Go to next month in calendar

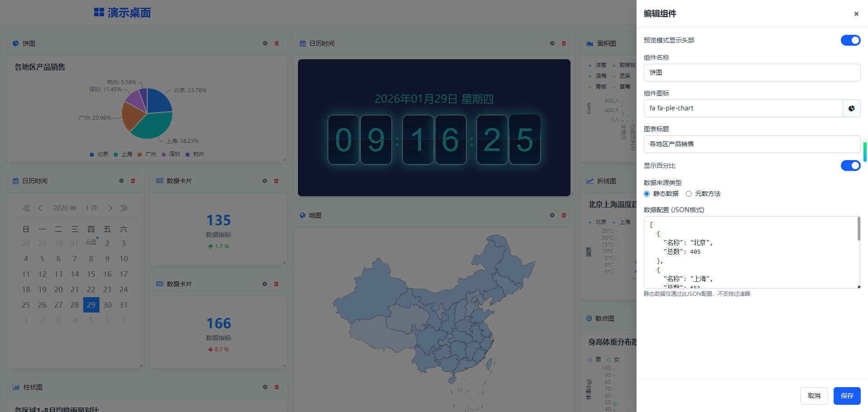pyautogui.click(x=110, y=208)
